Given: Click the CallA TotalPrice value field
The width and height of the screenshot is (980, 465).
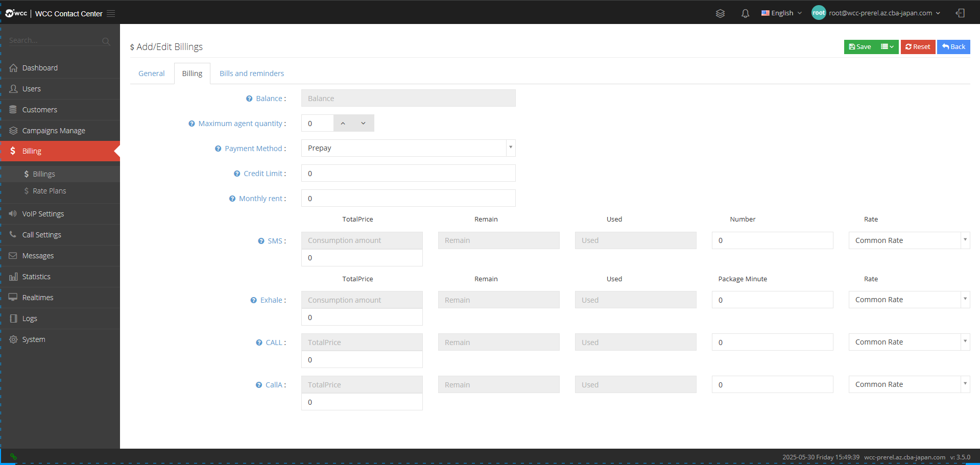Looking at the screenshot, I should point(362,402).
